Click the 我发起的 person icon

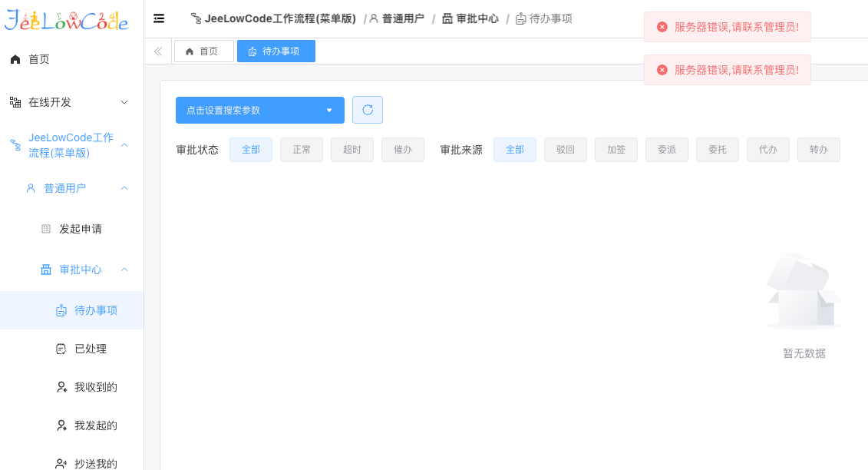(61, 425)
